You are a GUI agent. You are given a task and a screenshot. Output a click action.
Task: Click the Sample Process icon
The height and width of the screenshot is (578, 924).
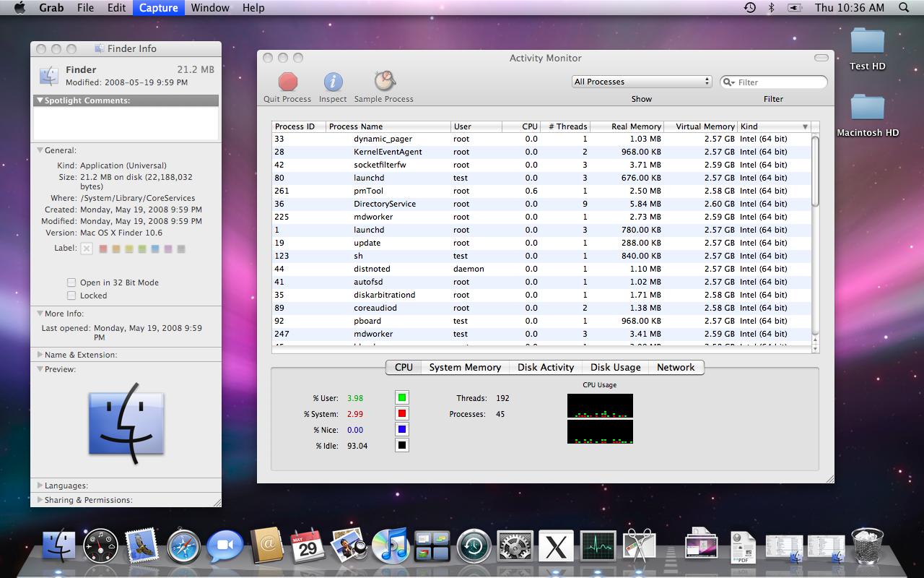coord(384,82)
